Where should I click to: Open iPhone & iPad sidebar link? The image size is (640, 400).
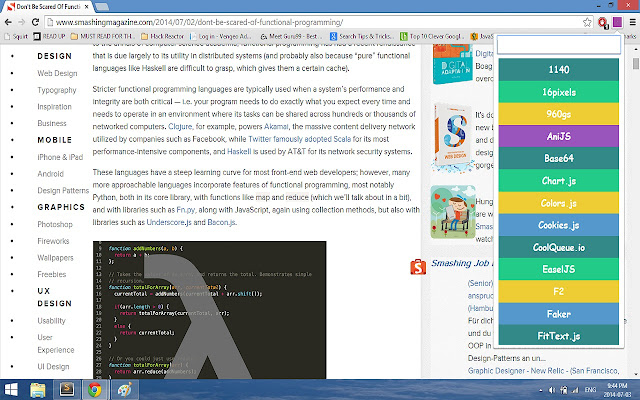click(x=60, y=157)
